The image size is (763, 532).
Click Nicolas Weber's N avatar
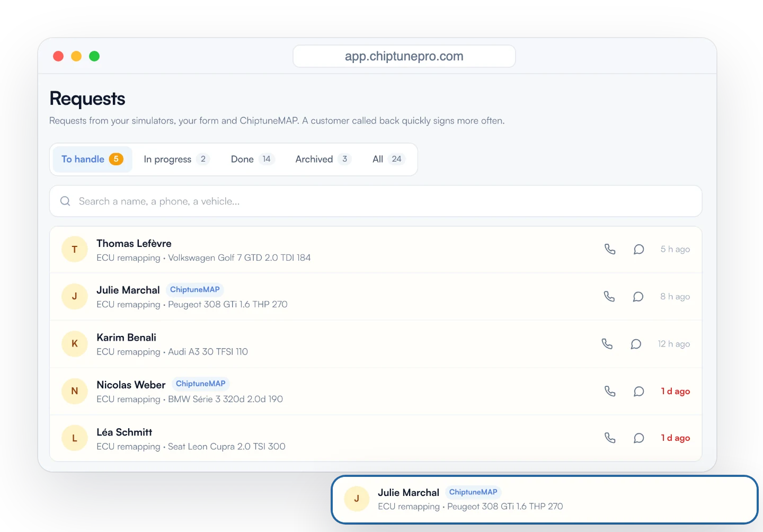point(75,391)
